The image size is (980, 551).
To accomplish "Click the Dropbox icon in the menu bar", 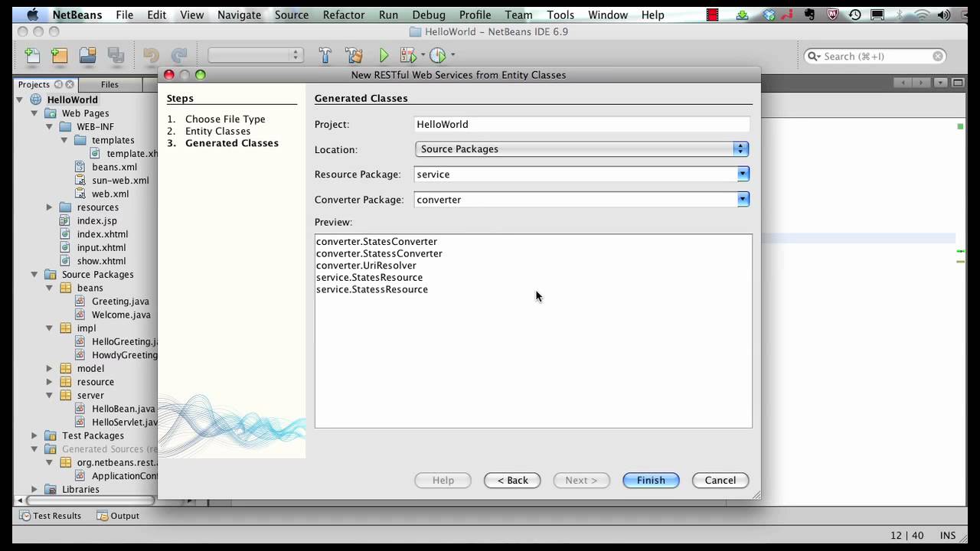I will [770, 15].
